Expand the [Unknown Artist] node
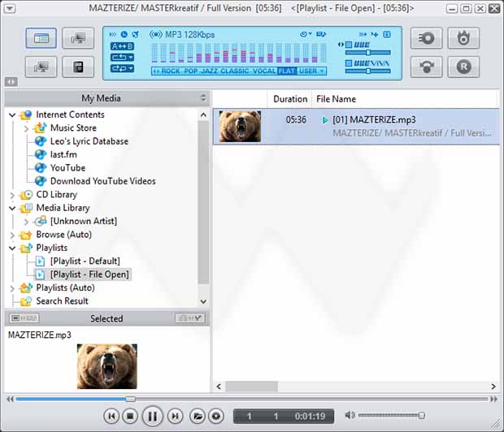This screenshot has height=432, width=504. point(26,222)
